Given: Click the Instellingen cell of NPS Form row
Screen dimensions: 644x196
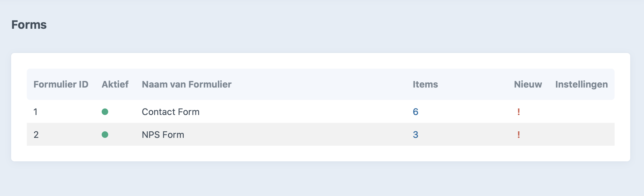Looking at the screenshot, I should click(582, 135).
